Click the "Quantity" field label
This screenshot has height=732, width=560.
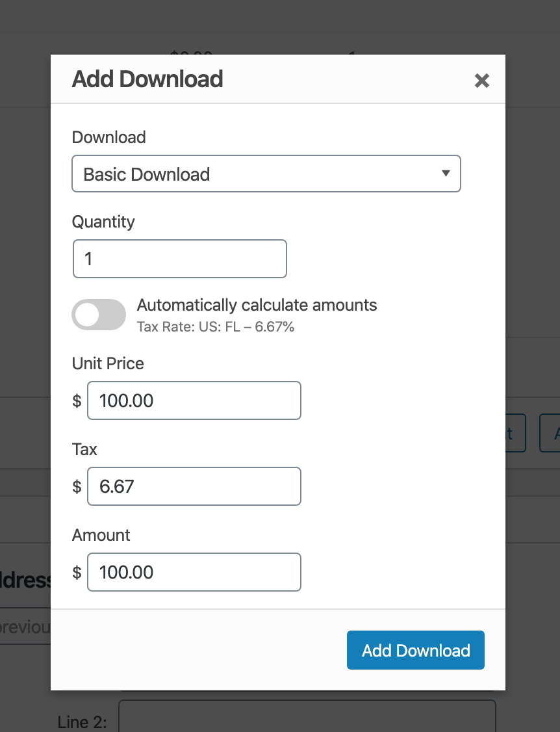pos(103,222)
